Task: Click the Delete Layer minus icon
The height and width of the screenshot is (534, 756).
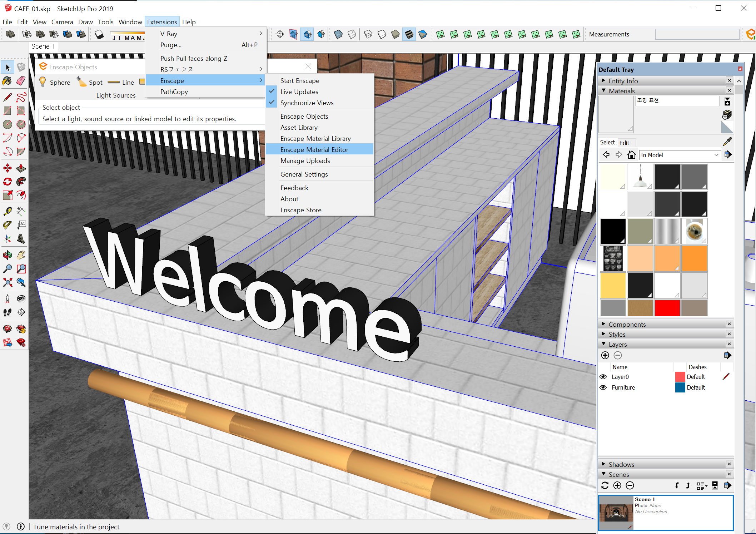Action: click(618, 355)
